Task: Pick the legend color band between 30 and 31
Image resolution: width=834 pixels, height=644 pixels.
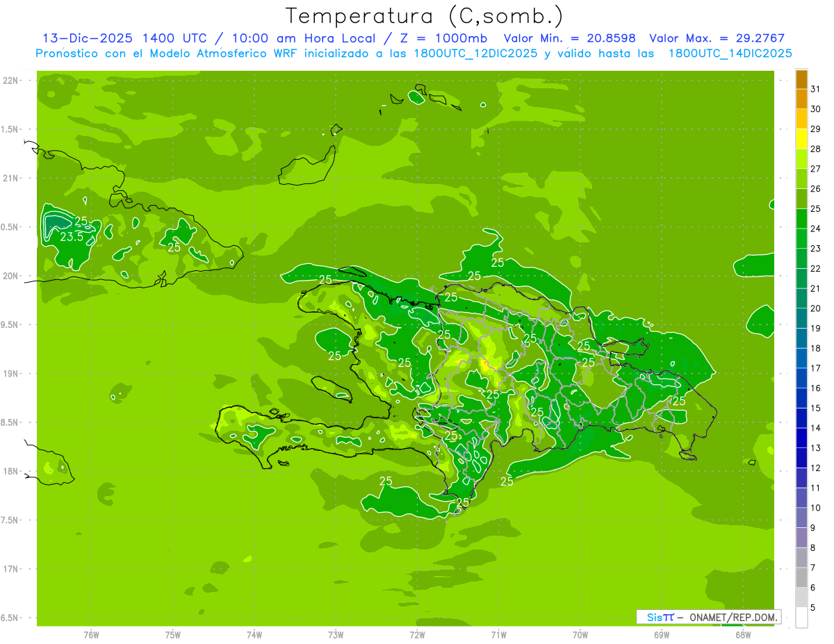Action: [801, 99]
